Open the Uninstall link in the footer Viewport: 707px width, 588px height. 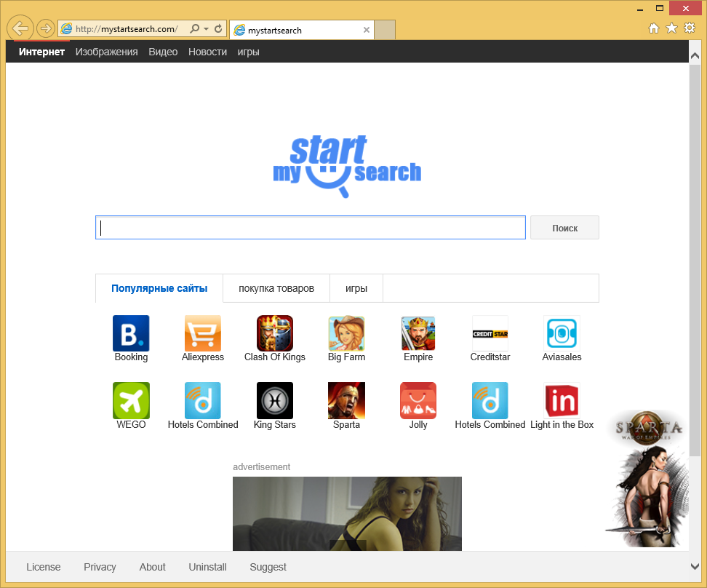pyautogui.click(x=207, y=567)
